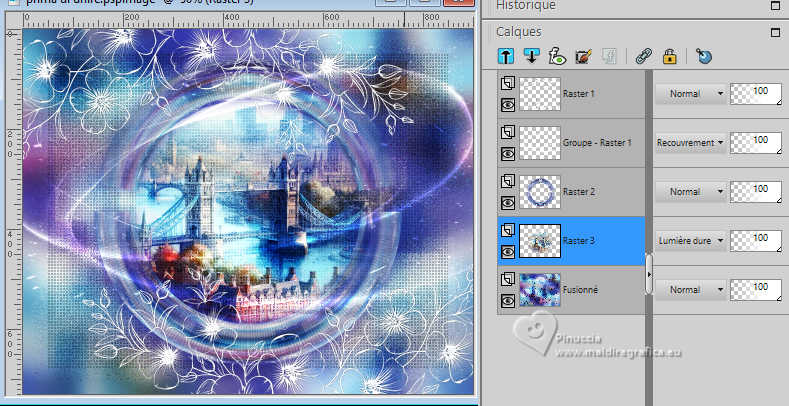Viewport: 789px width, 406px height.
Task: Select the Fusionné layer thumbnail
Action: pos(540,290)
